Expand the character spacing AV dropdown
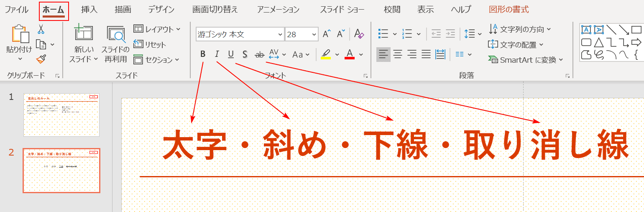The image size is (644, 212). click(284, 54)
